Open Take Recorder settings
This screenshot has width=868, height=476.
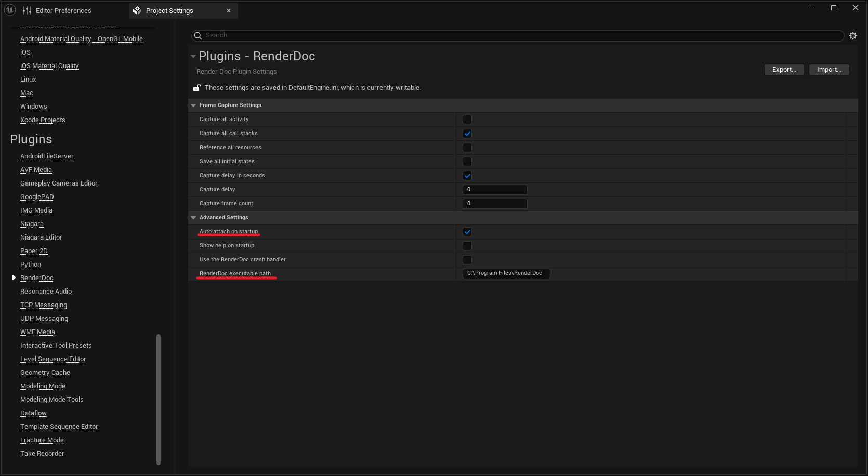(x=42, y=454)
